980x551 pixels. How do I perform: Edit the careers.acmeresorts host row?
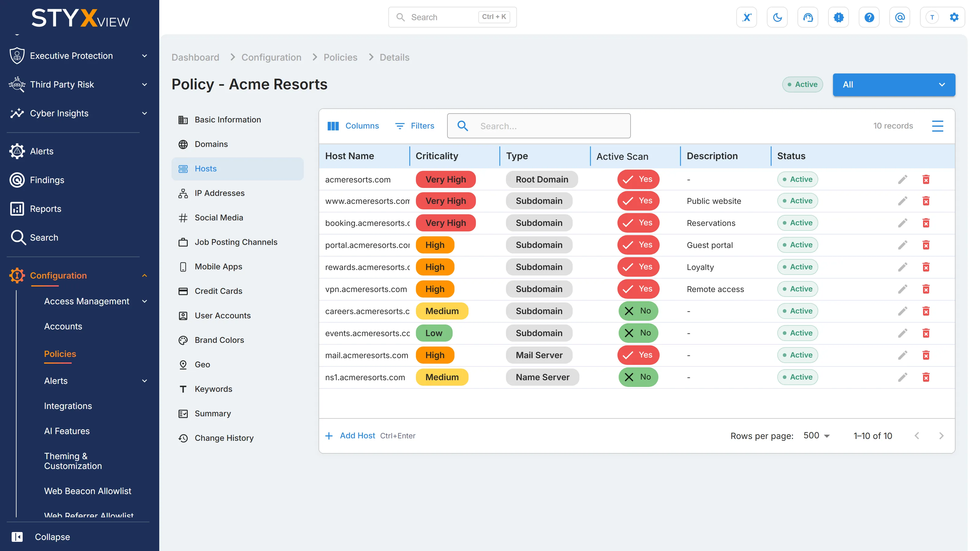point(903,311)
